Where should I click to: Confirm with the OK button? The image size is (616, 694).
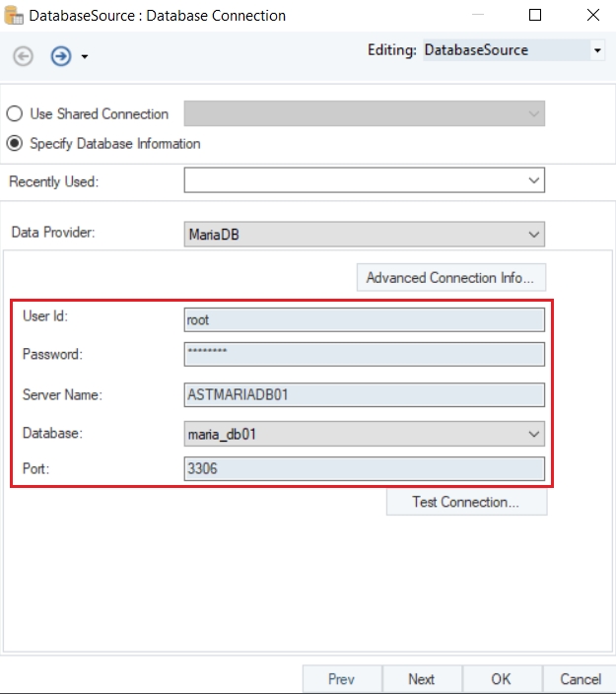point(502,679)
